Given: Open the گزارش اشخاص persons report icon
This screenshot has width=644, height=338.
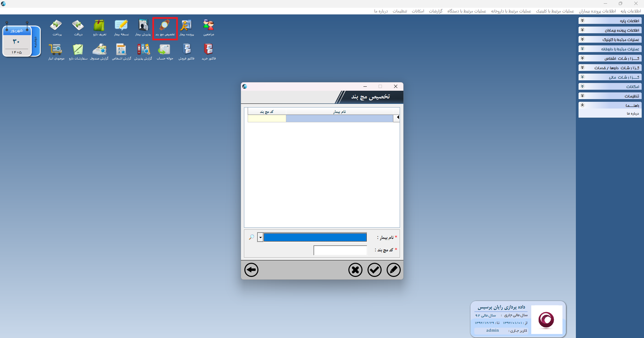Looking at the screenshot, I should (x=121, y=52).
